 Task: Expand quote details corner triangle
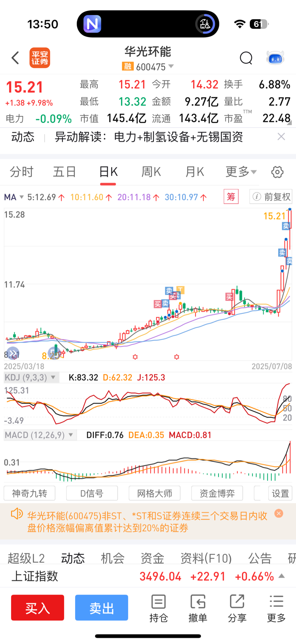tap(289, 123)
